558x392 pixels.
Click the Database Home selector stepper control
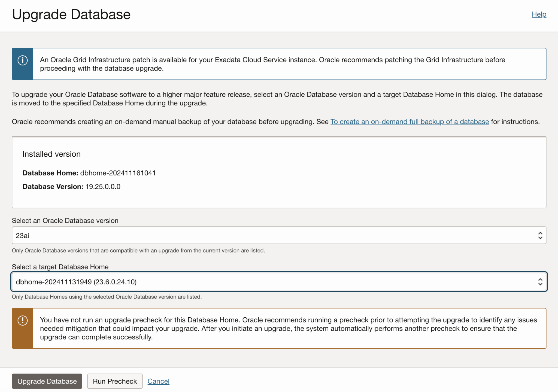click(x=540, y=282)
